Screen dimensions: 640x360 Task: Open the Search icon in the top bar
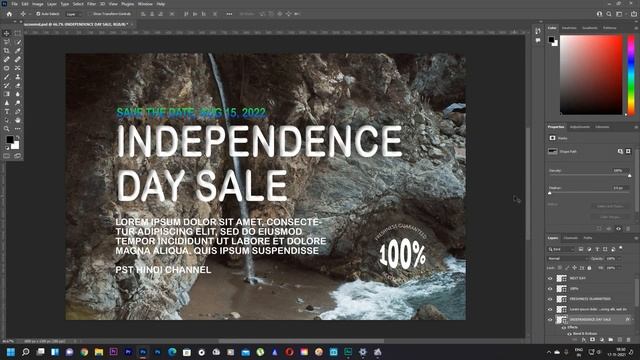pos(609,14)
